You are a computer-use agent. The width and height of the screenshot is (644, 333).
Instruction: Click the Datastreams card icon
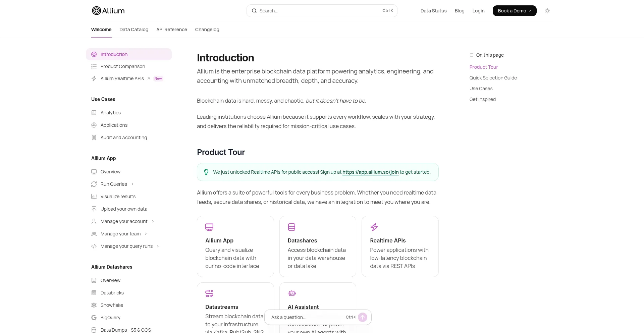(209, 293)
